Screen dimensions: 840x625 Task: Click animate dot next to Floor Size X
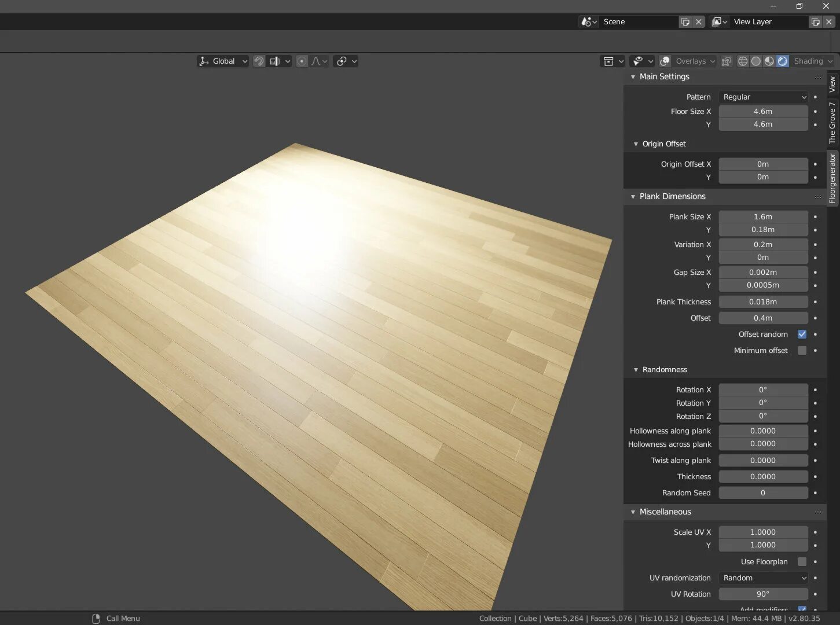[815, 111]
